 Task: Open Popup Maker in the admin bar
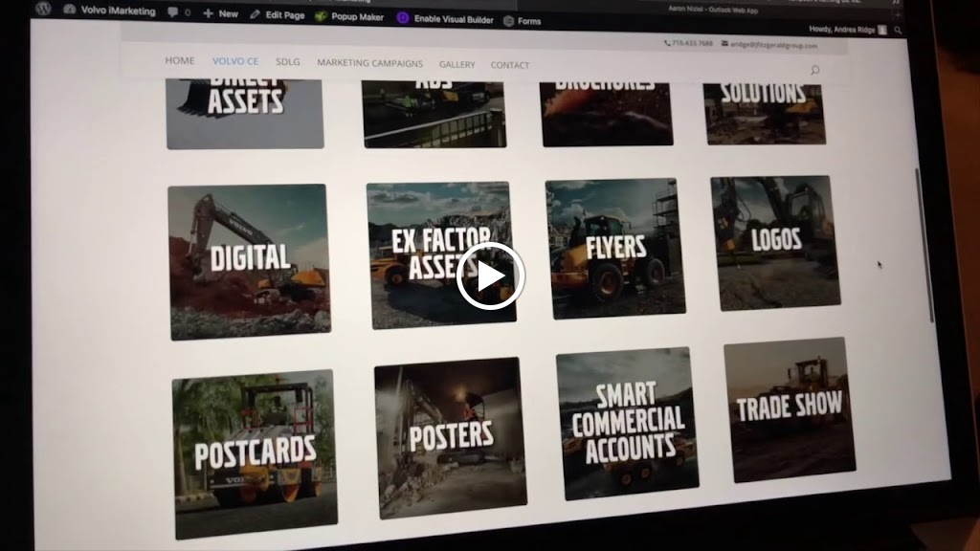click(x=349, y=16)
